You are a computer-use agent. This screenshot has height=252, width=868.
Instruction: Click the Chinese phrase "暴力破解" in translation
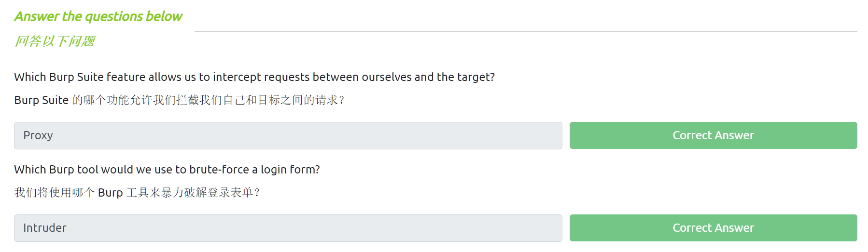[x=184, y=193]
